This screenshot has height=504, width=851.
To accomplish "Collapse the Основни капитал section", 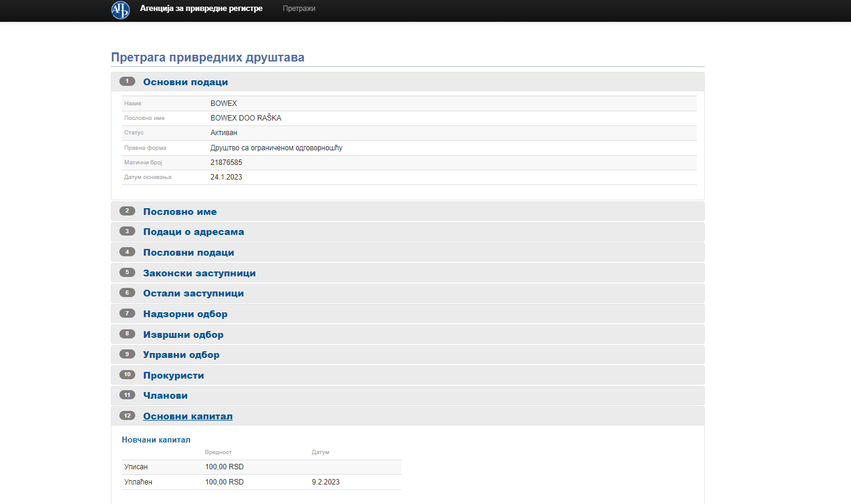I will coord(188,416).
